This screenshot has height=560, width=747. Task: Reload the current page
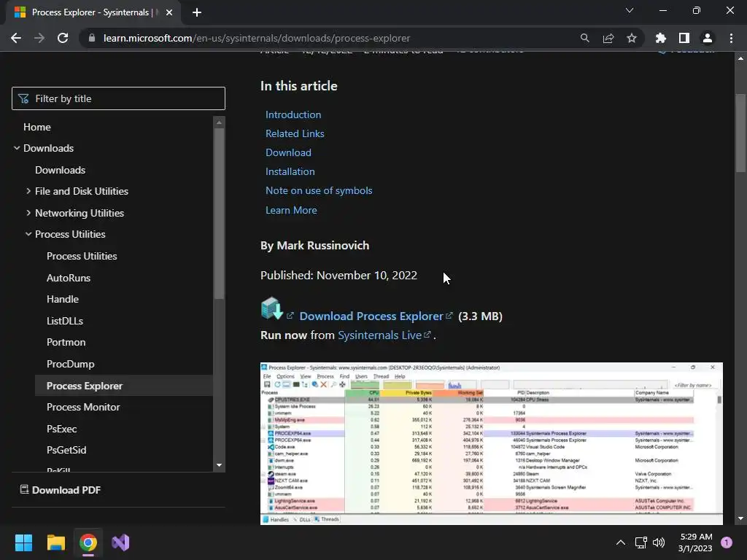point(63,38)
